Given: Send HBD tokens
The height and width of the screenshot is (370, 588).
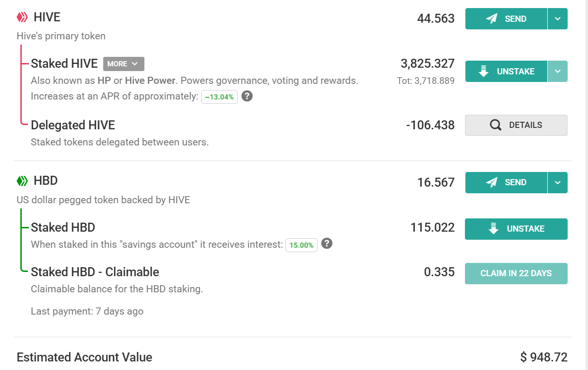Looking at the screenshot, I should point(506,182).
